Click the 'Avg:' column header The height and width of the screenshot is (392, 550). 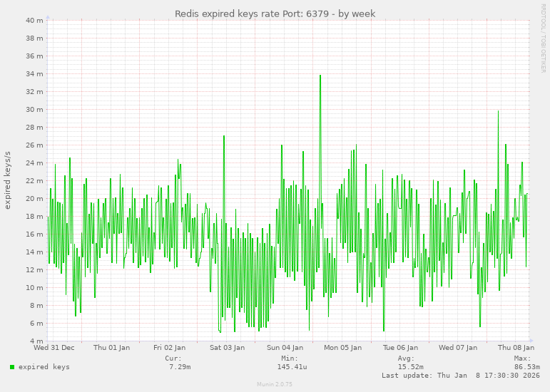(x=406, y=359)
